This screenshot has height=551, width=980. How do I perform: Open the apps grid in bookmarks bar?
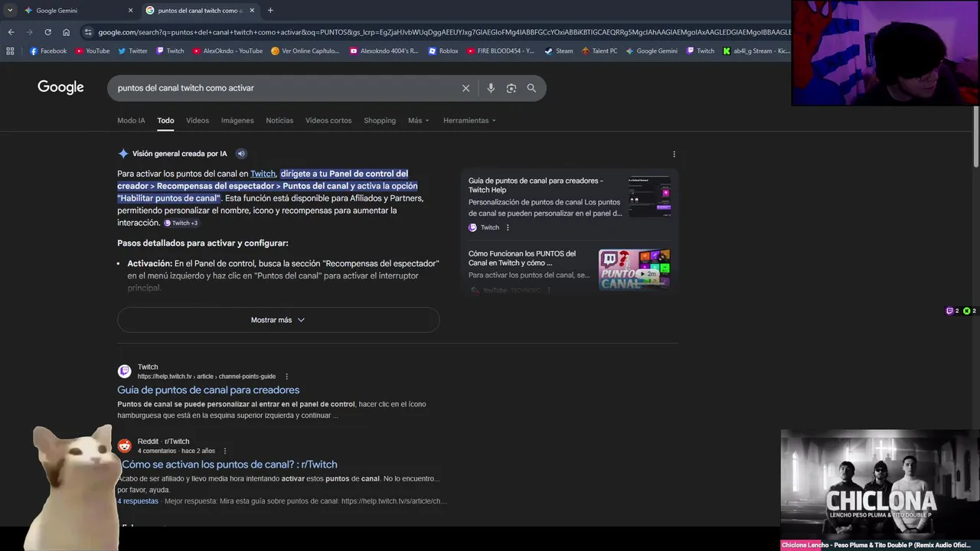(x=10, y=51)
